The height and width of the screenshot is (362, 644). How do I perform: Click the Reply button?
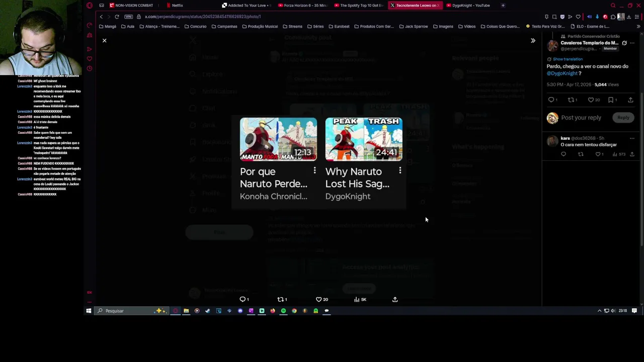click(623, 118)
